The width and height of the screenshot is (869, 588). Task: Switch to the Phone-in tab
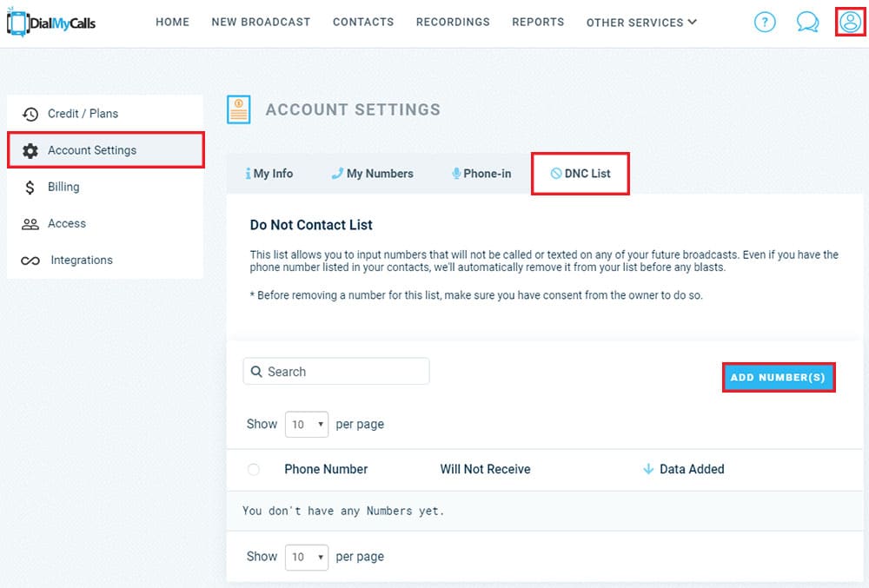(x=481, y=174)
